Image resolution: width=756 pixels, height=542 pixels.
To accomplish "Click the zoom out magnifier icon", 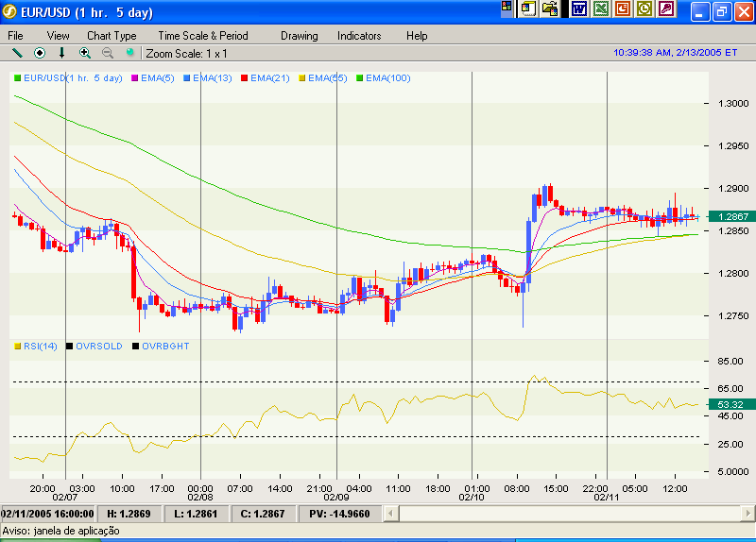I will coord(108,53).
